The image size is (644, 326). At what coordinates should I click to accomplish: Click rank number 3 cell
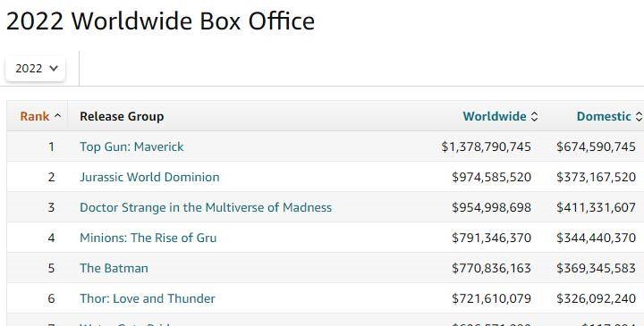click(x=51, y=207)
